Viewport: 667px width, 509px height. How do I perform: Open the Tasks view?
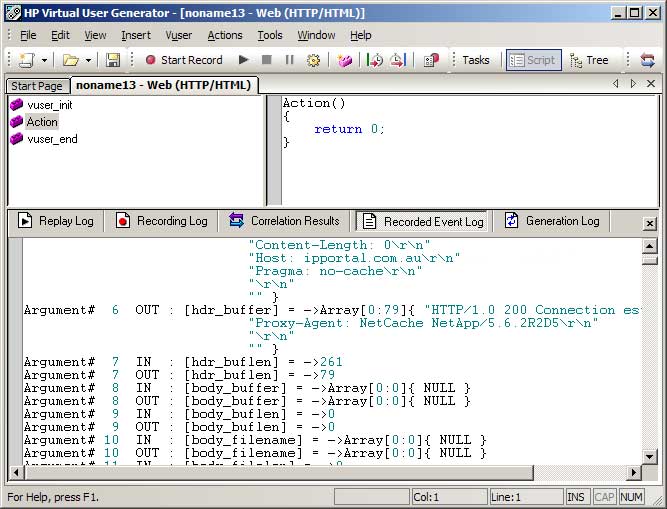[476, 60]
